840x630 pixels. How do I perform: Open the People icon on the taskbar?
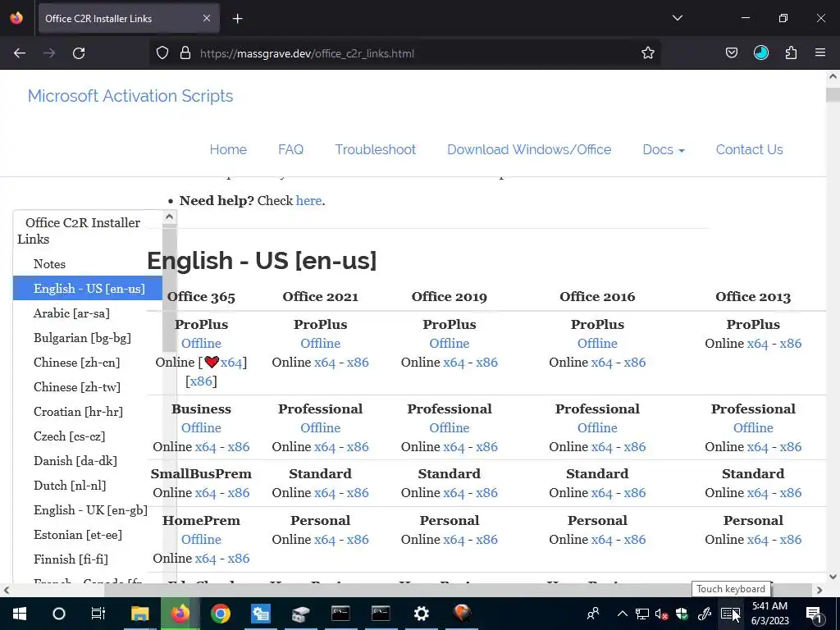pos(592,614)
